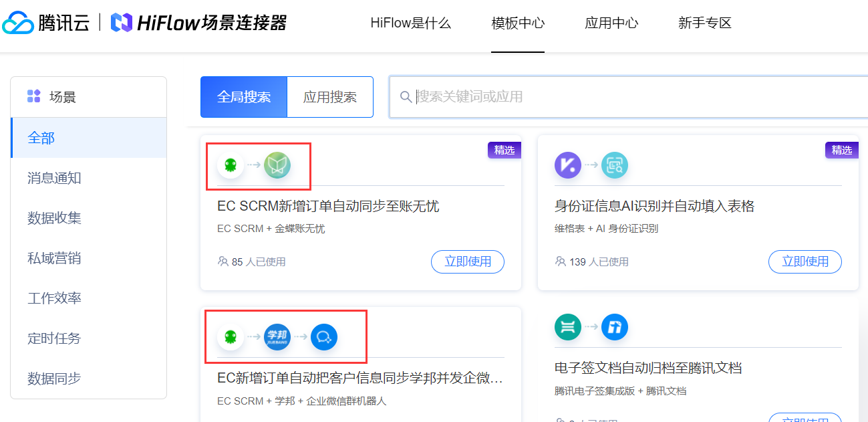Open the 电子签文档自动归档至腾讯文档 template title
868x422 pixels.
648,368
